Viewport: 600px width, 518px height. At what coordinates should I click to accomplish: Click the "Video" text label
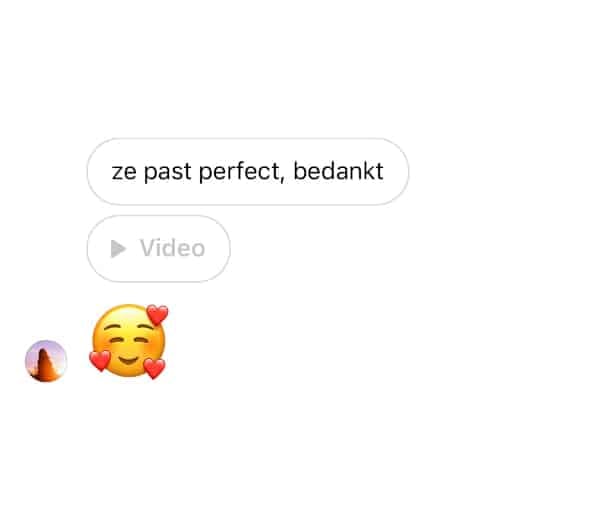[x=173, y=248]
